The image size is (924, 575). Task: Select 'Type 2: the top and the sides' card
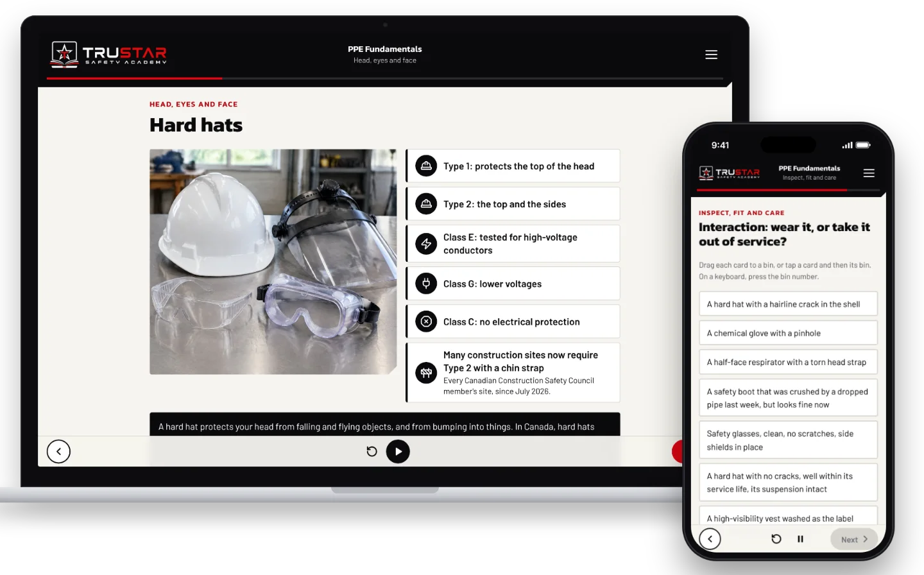[513, 204]
